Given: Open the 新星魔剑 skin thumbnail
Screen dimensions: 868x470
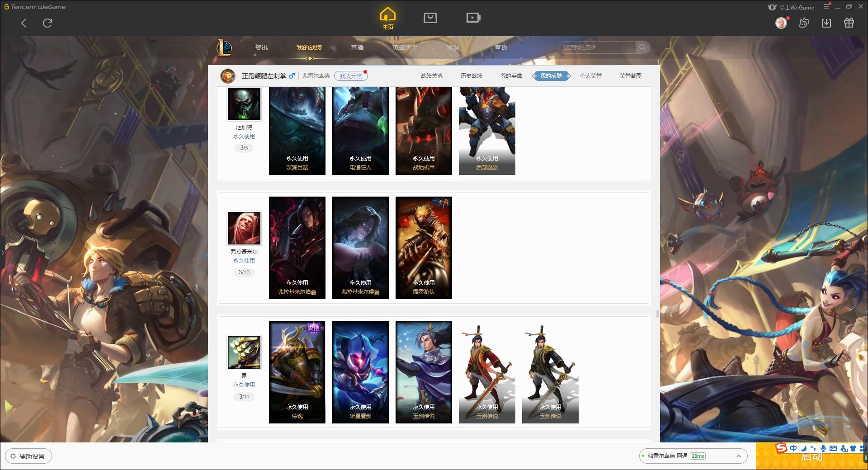Looking at the screenshot, I should 360,372.
